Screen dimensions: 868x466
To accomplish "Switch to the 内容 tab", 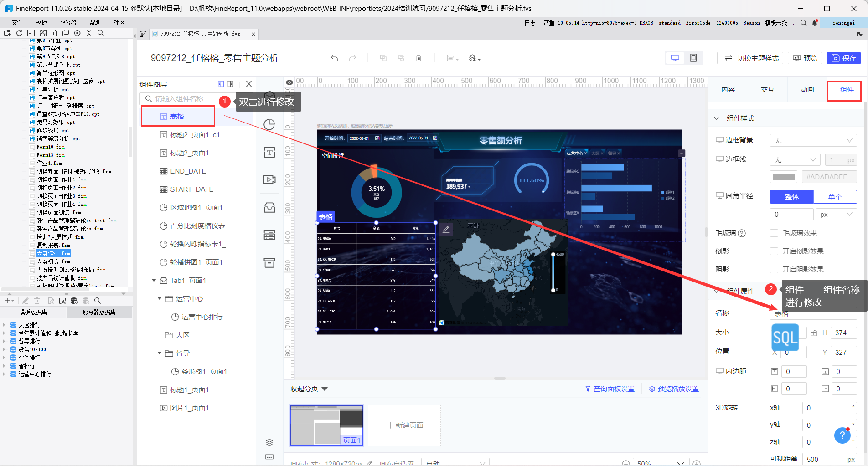I will coord(728,89).
